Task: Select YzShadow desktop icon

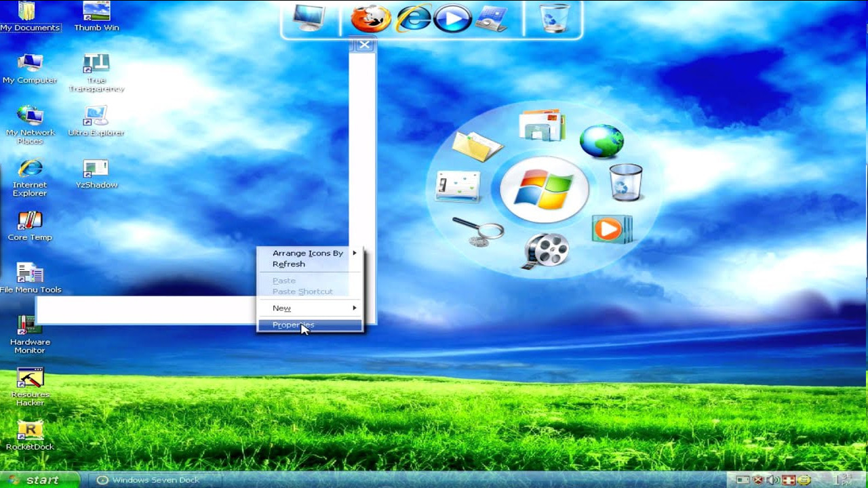Action: coord(96,174)
